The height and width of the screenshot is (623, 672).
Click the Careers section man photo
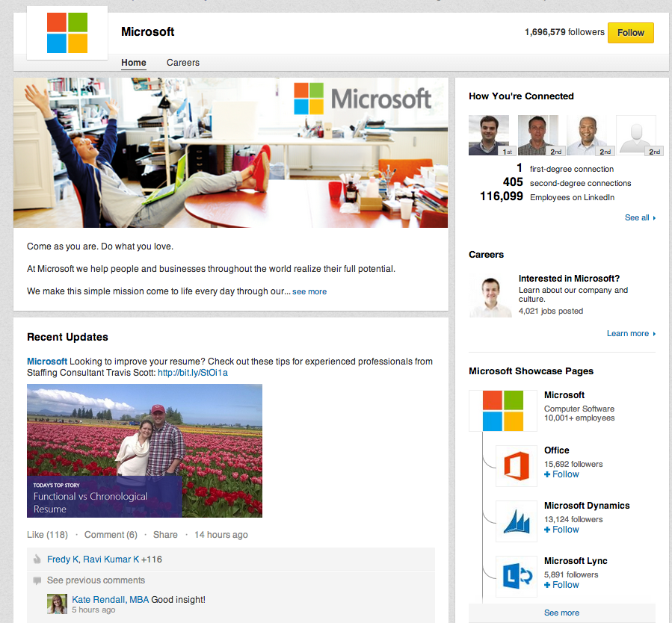click(490, 297)
